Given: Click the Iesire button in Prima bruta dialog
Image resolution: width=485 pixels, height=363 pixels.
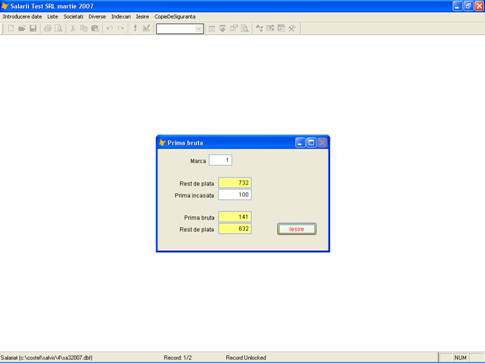Looking at the screenshot, I should pyautogui.click(x=297, y=229).
